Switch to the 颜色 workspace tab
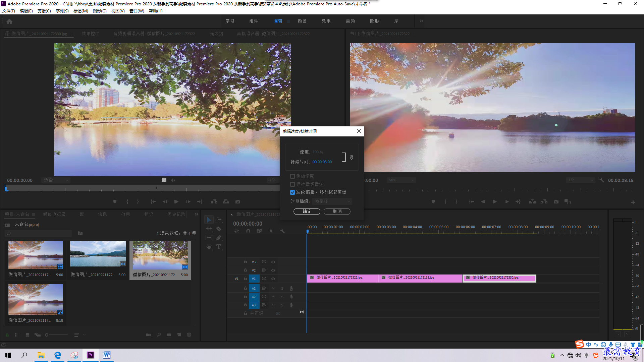The height and width of the screenshot is (362, 644). tap(302, 21)
